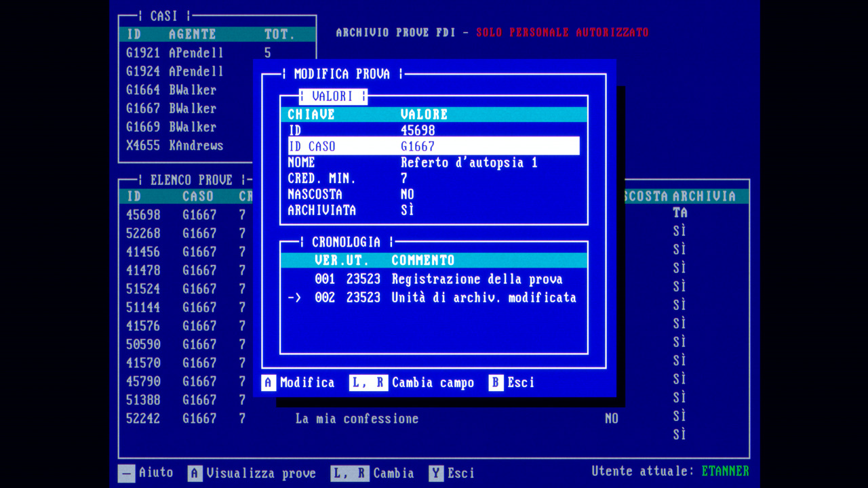Click the evidence name La mia confessione
The height and width of the screenshot is (488, 868).
click(x=357, y=419)
